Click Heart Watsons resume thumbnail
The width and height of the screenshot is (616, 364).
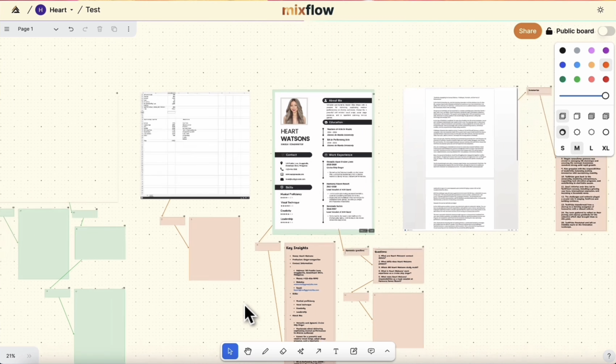click(x=323, y=162)
